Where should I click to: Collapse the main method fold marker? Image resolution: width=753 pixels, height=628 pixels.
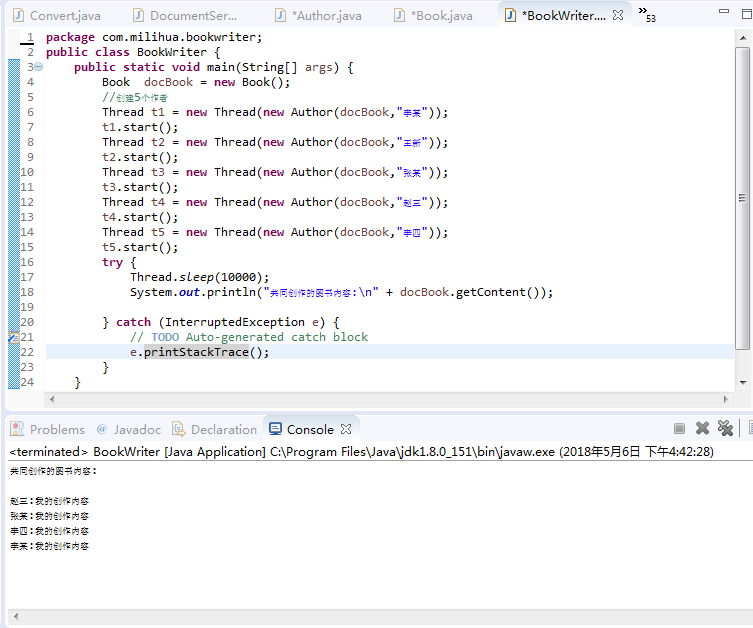(x=39, y=67)
